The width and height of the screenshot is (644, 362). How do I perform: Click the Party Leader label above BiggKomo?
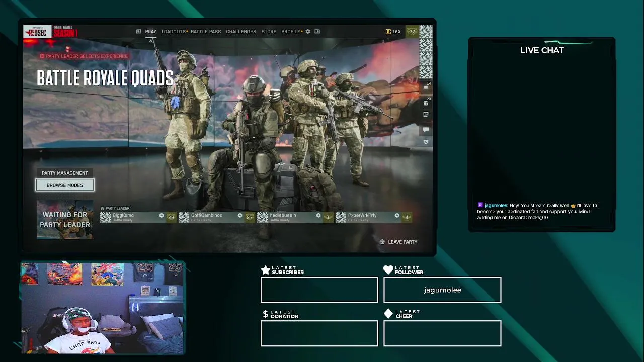click(115, 208)
